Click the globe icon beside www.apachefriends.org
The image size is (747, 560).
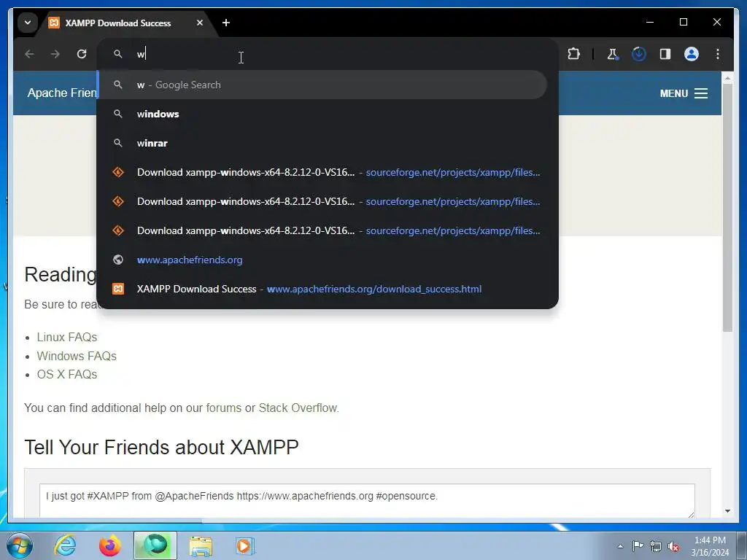[118, 260]
